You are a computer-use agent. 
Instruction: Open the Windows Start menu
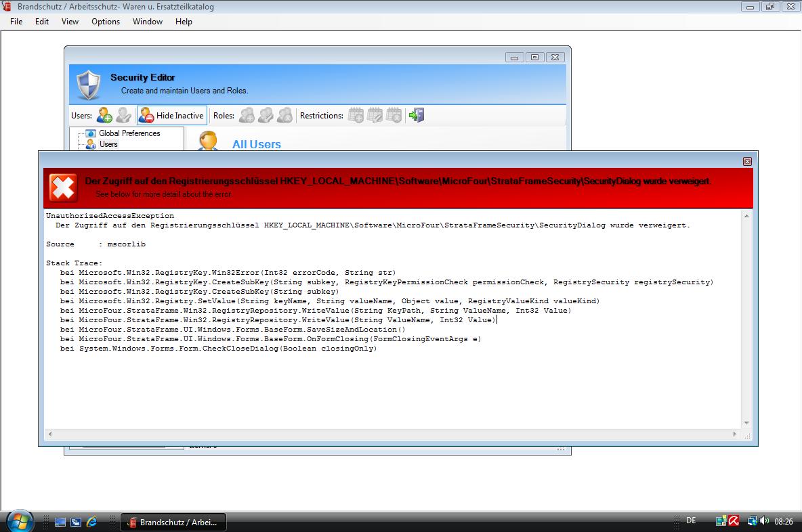tap(19, 521)
